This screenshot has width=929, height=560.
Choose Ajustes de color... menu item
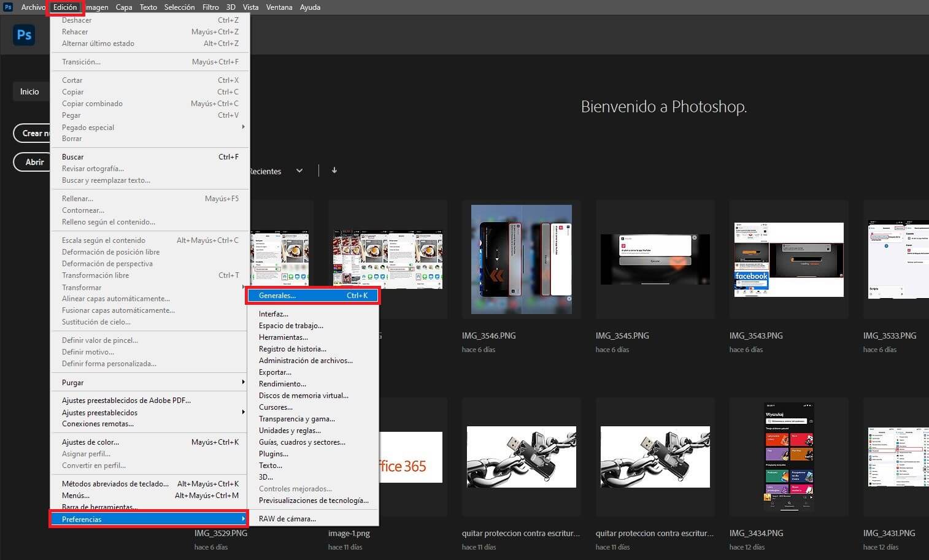click(150, 442)
